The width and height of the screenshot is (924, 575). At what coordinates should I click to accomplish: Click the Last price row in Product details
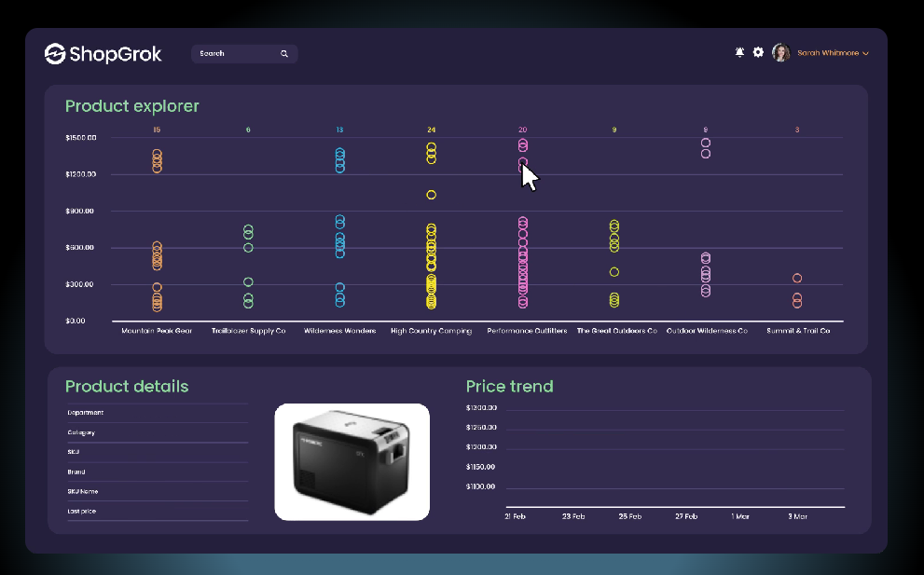(x=158, y=512)
